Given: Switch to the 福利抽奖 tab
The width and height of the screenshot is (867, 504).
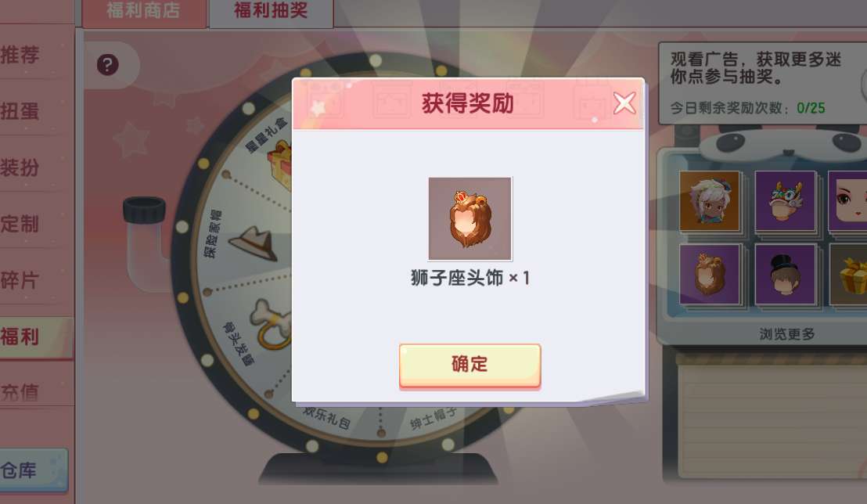Looking at the screenshot, I should click(271, 11).
